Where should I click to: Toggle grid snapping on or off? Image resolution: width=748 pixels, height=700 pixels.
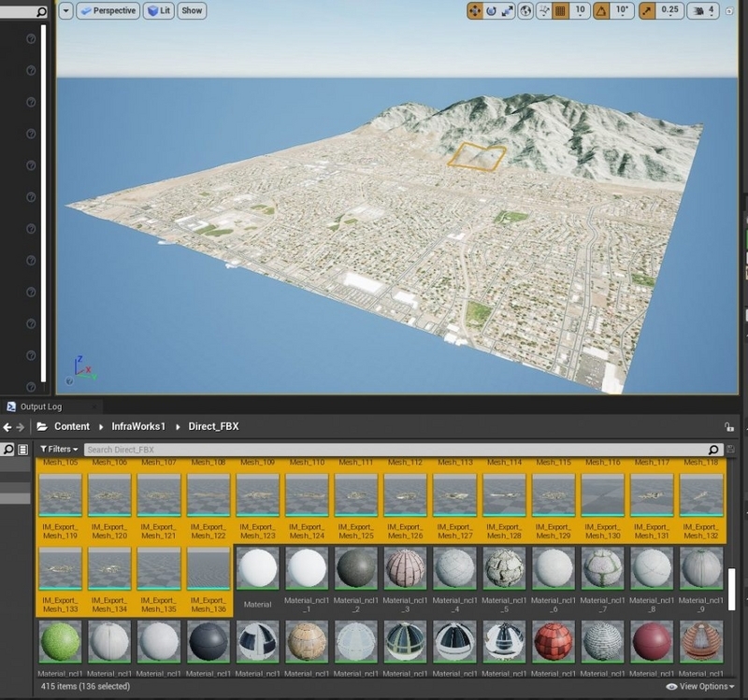click(560, 10)
